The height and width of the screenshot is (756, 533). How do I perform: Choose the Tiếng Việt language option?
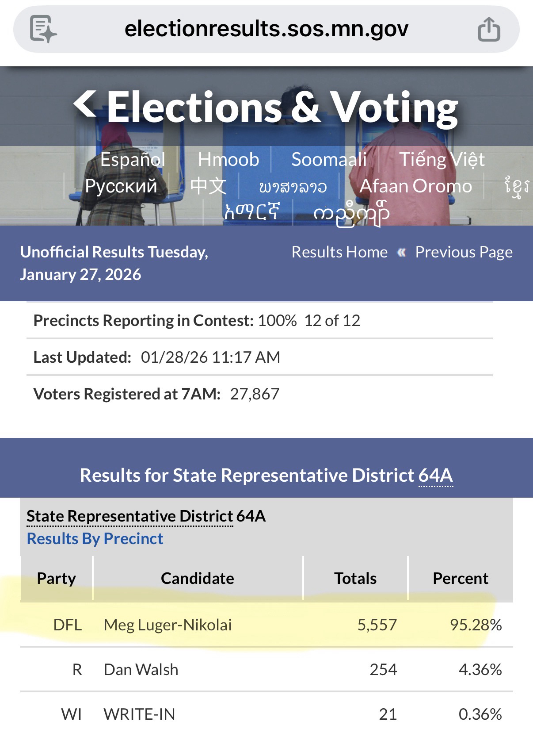click(x=442, y=159)
